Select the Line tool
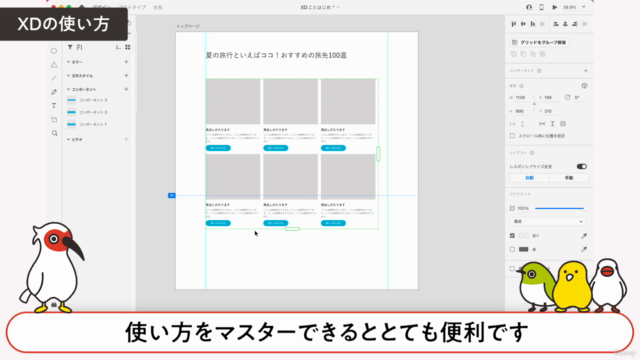Screen dimensions: 640x360 tap(54, 78)
